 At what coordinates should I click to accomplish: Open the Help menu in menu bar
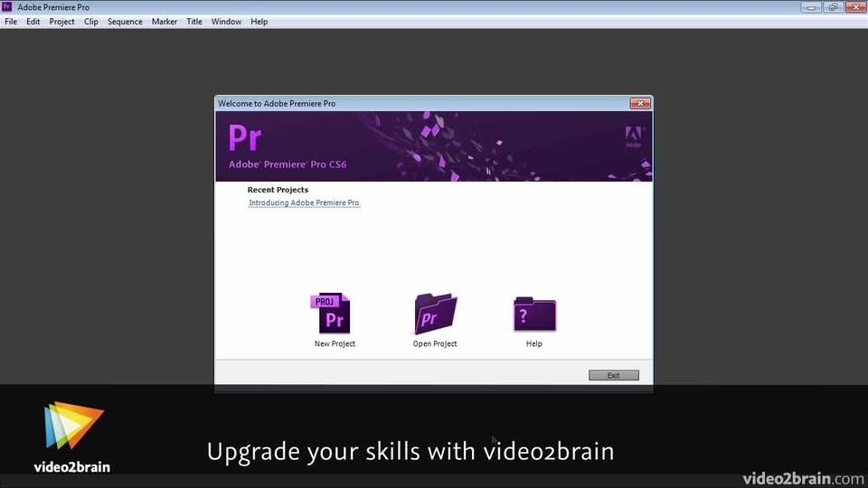click(259, 22)
